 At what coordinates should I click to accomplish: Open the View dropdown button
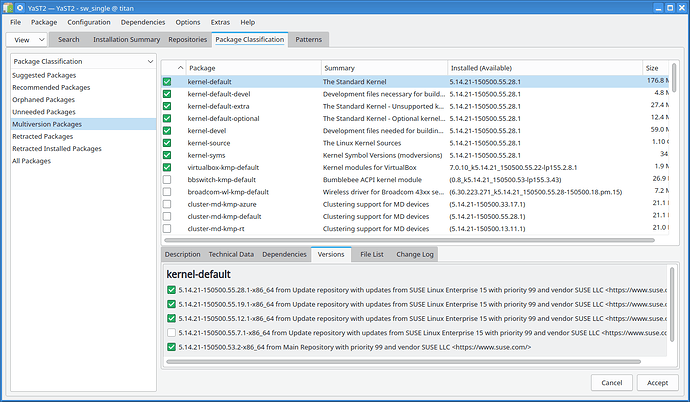coord(28,40)
